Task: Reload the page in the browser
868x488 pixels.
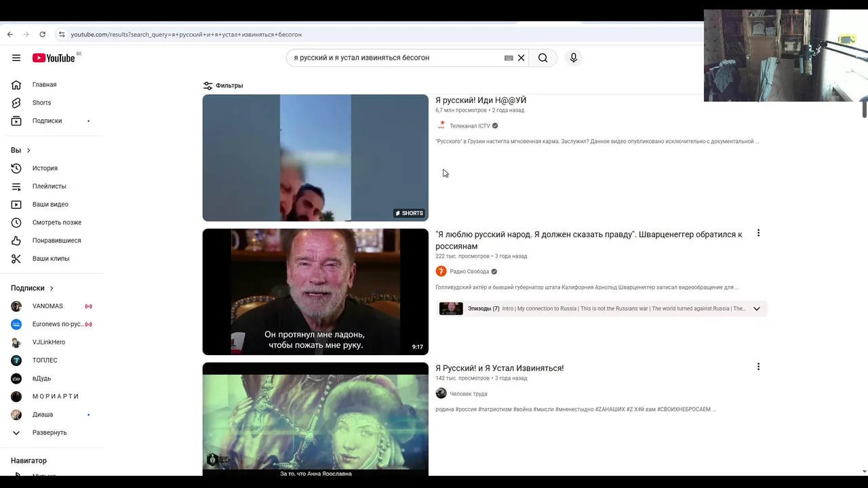Action: pos(42,35)
